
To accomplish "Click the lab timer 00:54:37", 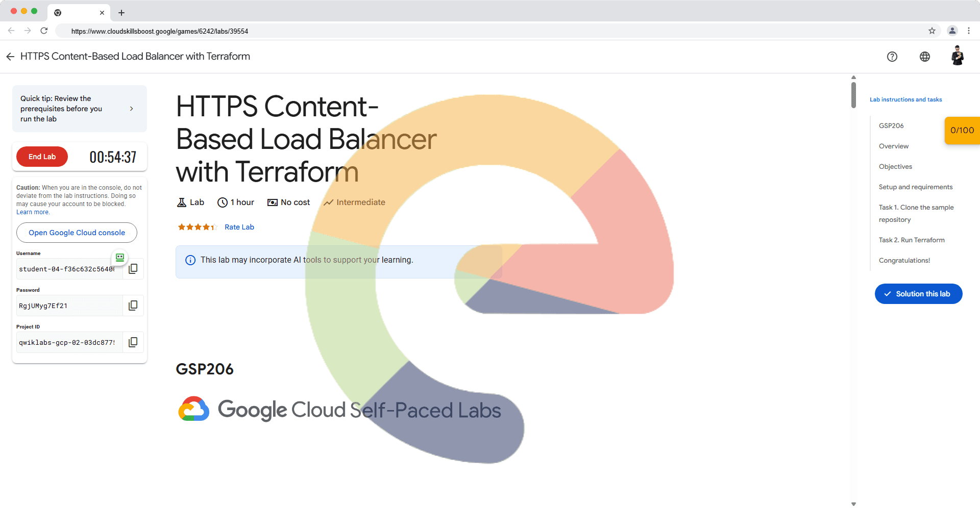I will [x=113, y=157].
